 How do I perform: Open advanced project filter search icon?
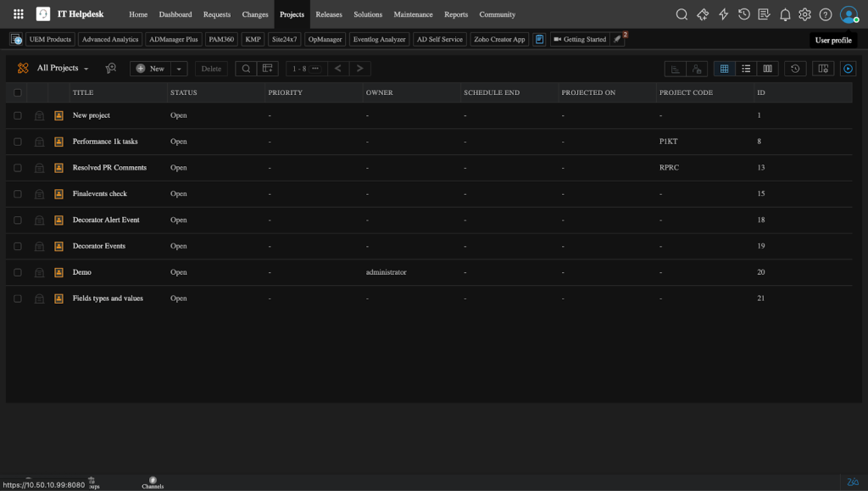tap(111, 68)
